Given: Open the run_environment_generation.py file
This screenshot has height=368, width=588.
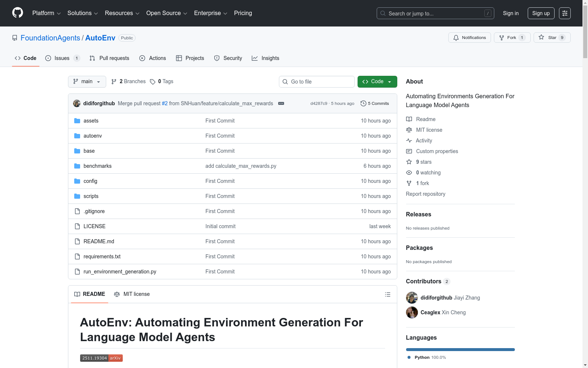Looking at the screenshot, I should [x=120, y=272].
